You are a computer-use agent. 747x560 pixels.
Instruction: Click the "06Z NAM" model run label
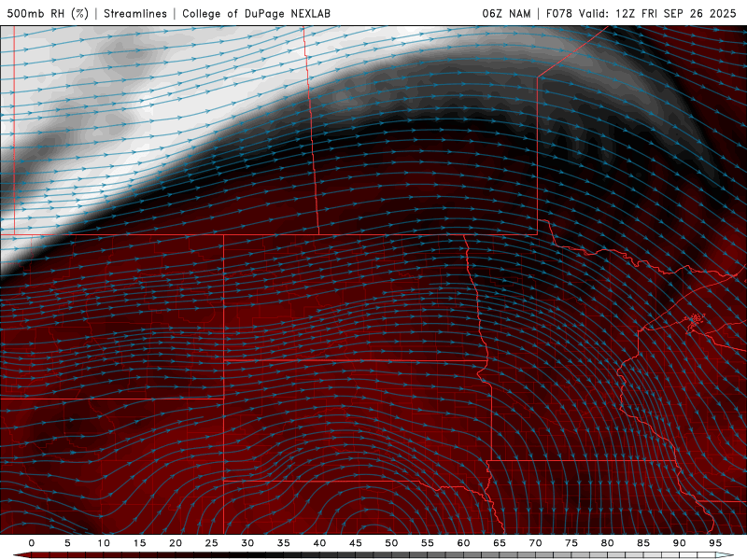point(506,14)
